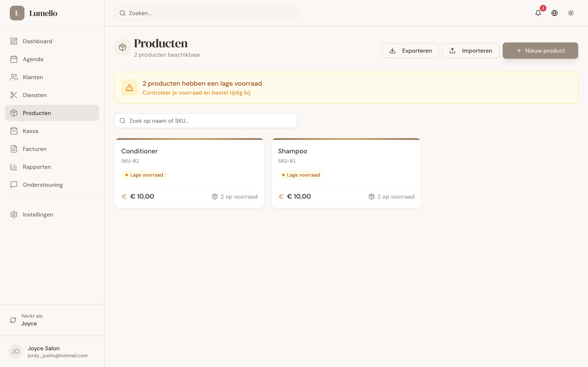The width and height of the screenshot is (588, 367).
Task: Click the Joyce Salon account avatar
Action: [x=15, y=351]
